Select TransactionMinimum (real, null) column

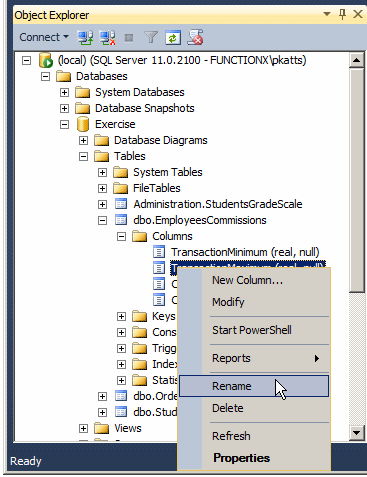[245, 252]
